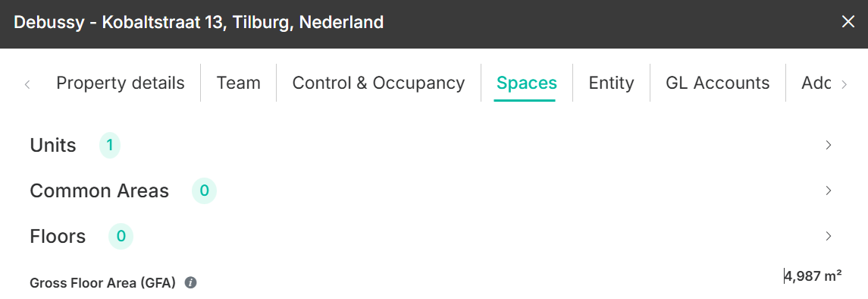The image size is (868, 299).
Task: Switch to the Team tab
Action: [238, 83]
